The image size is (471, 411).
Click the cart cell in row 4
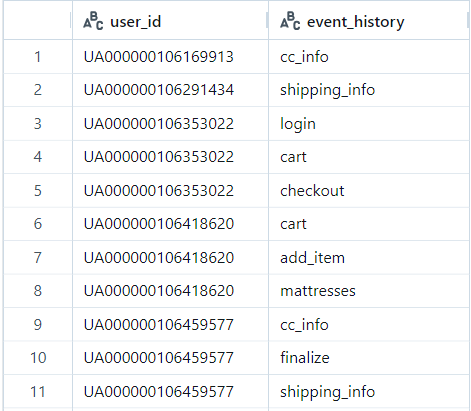point(369,157)
